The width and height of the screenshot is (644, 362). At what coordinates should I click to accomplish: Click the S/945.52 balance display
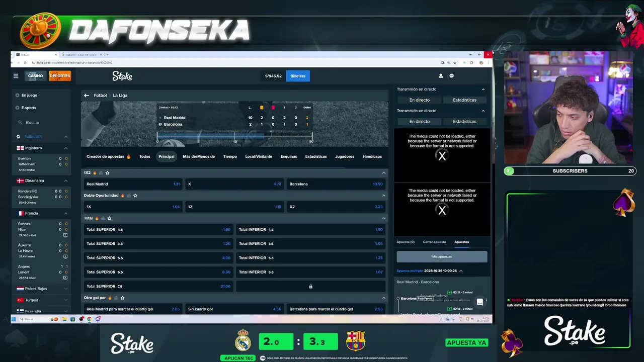(273, 76)
